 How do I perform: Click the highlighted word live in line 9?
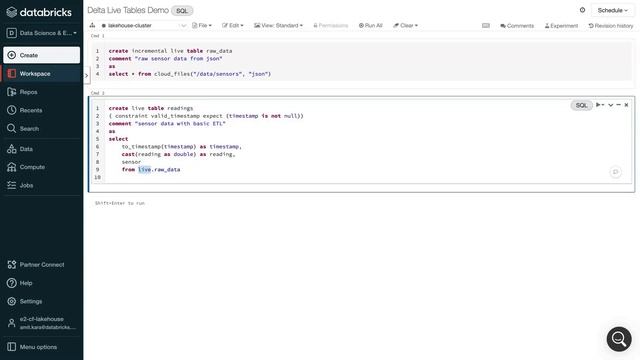[x=144, y=169]
